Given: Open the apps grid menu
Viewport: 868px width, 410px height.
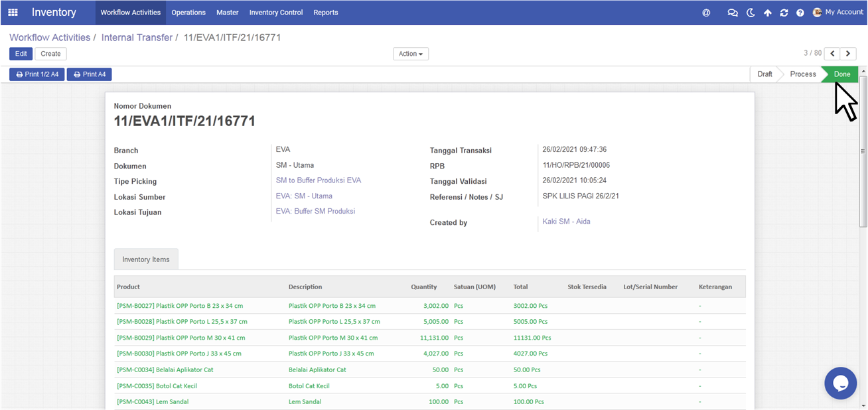Looking at the screenshot, I should click(13, 13).
